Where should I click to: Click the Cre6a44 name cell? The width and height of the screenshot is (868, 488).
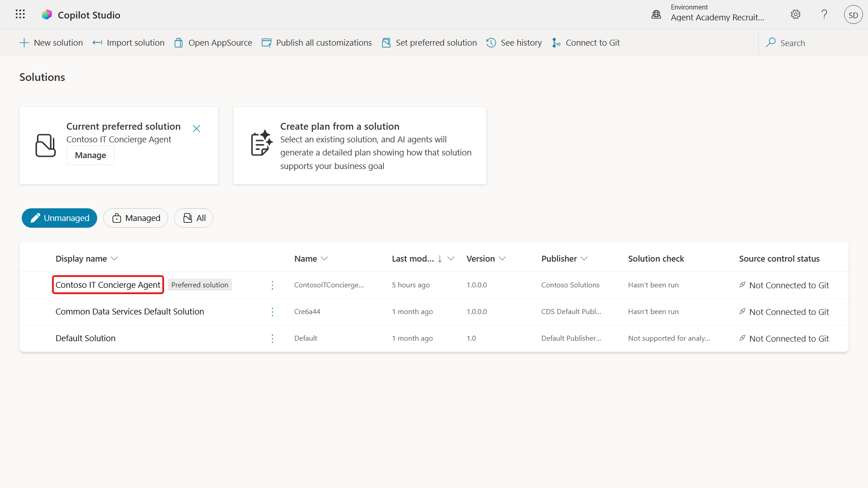[x=307, y=311]
